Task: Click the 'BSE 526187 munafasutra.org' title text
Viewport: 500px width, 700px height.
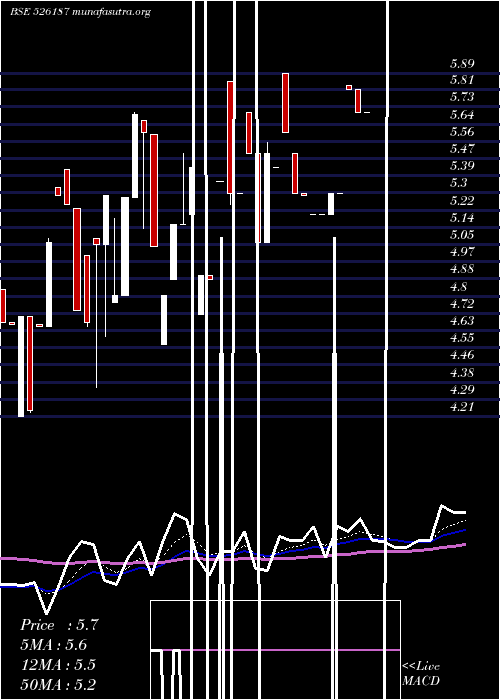Action: pos(80,12)
